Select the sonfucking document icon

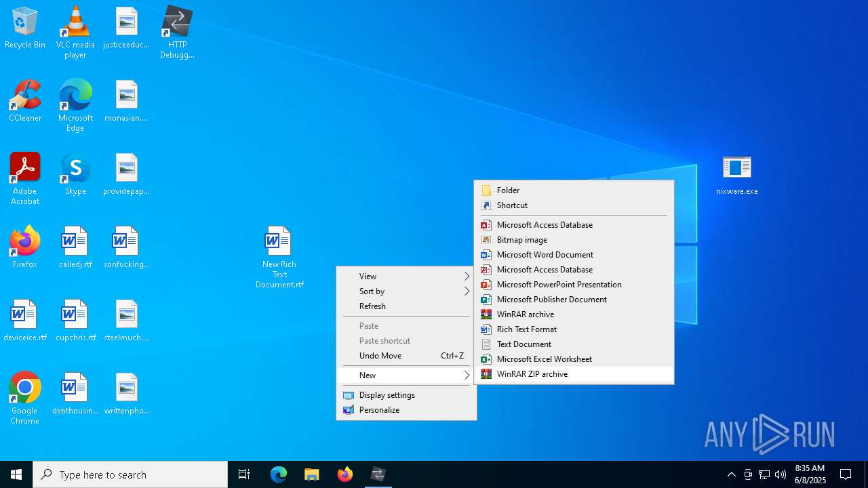click(x=126, y=247)
